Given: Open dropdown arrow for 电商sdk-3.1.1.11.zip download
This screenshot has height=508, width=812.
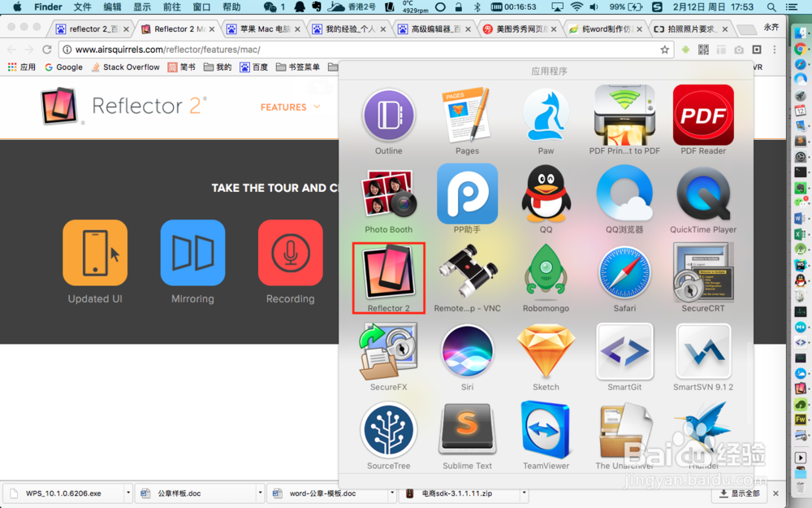Looking at the screenshot, I should point(524,493).
